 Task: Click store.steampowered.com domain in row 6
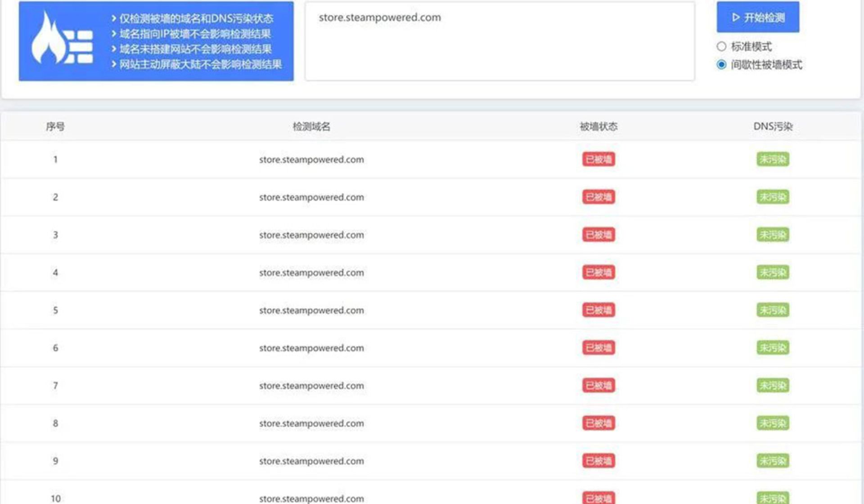[311, 348]
